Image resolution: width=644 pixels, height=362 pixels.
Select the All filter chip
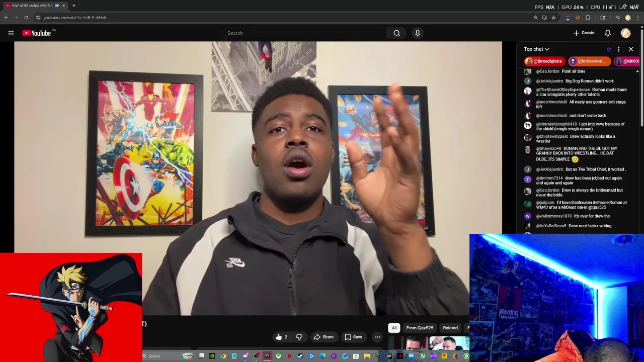pos(394,328)
